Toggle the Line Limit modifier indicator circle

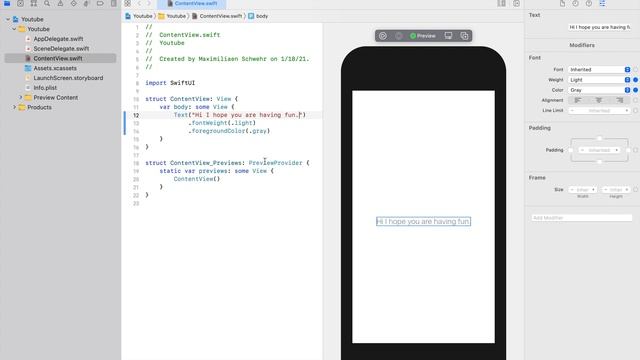[x=636, y=110]
